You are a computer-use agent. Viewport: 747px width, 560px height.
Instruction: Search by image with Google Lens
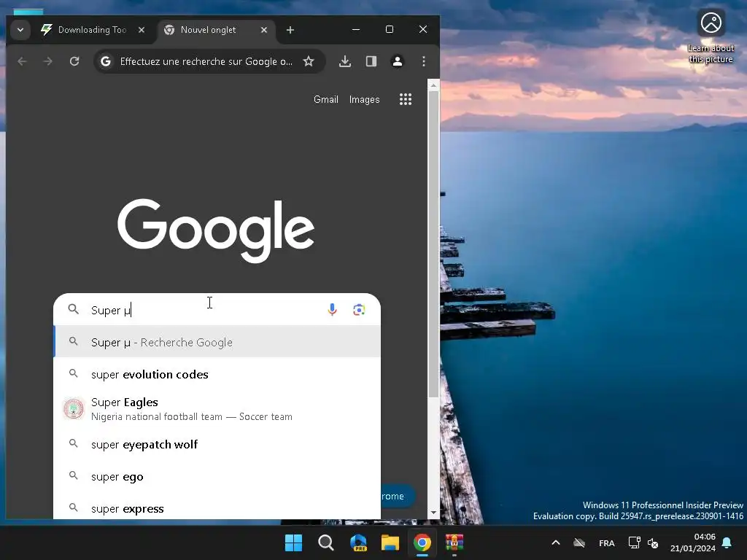coord(359,310)
